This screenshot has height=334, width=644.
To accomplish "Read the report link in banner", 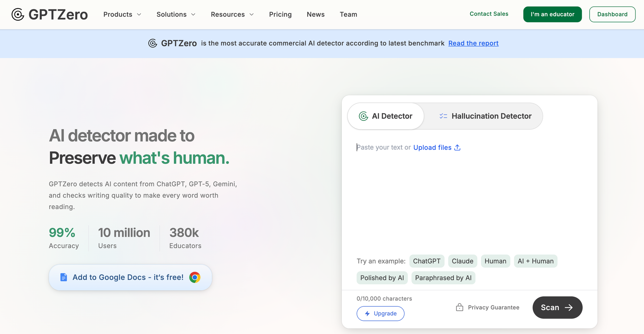I will click(474, 43).
